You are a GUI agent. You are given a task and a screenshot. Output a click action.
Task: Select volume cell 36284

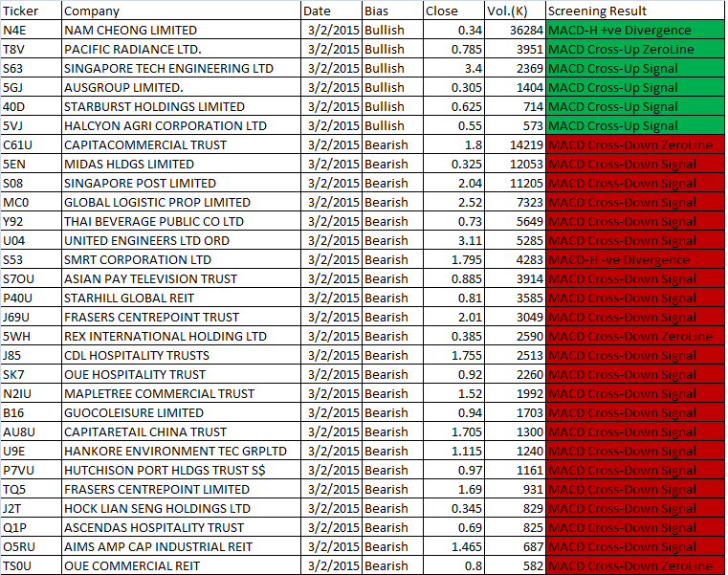(515, 30)
